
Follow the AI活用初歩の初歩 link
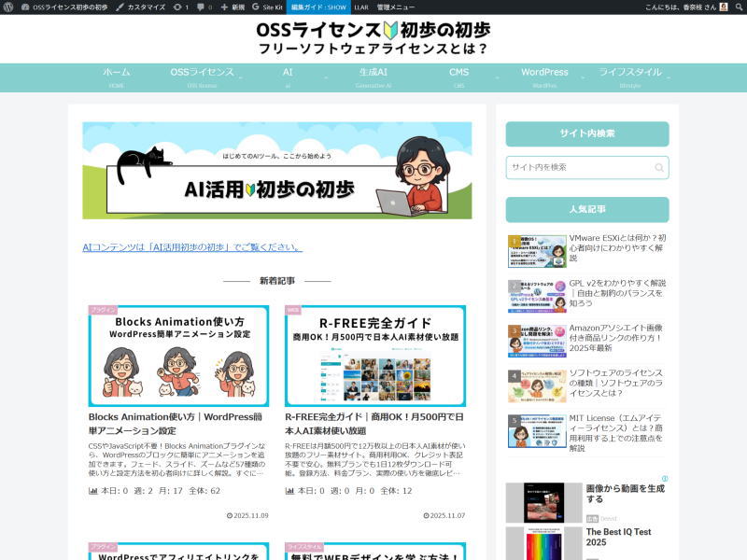pos(186,247)
